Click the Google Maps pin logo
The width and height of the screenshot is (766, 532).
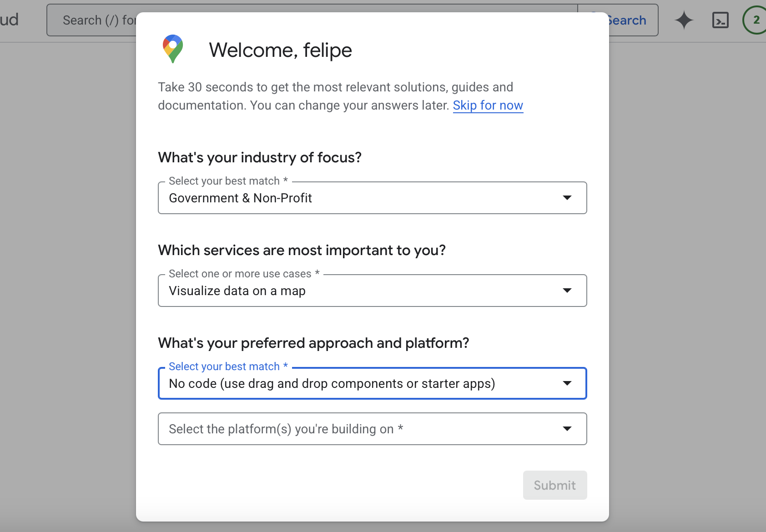coord(173,49)
